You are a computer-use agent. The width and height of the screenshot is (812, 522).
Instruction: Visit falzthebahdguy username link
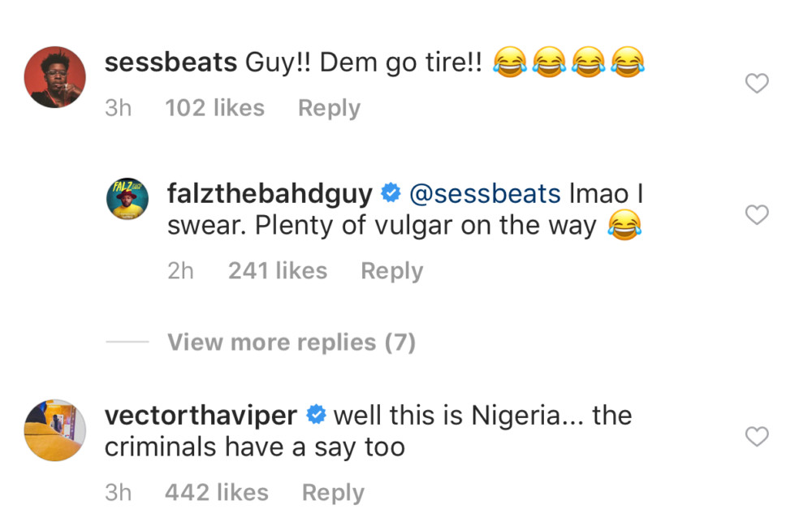pyautogui.click(x=270, y=193)
